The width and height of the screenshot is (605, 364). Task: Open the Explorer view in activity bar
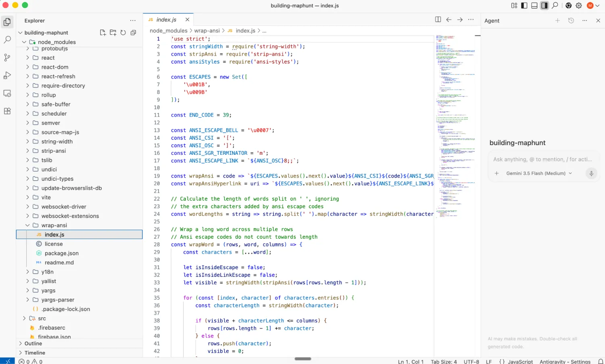[x=7, y=22]
